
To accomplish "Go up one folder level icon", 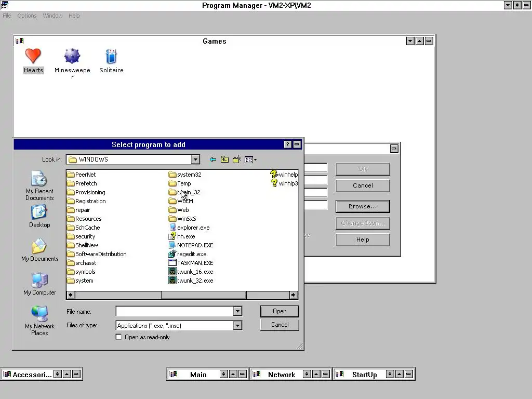I will click(224, 159).
